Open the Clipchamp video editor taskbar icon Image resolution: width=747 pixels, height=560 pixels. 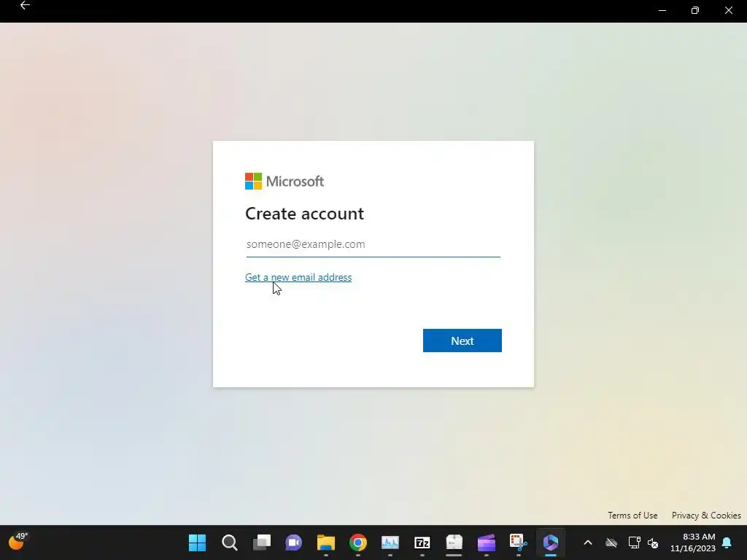487,542
